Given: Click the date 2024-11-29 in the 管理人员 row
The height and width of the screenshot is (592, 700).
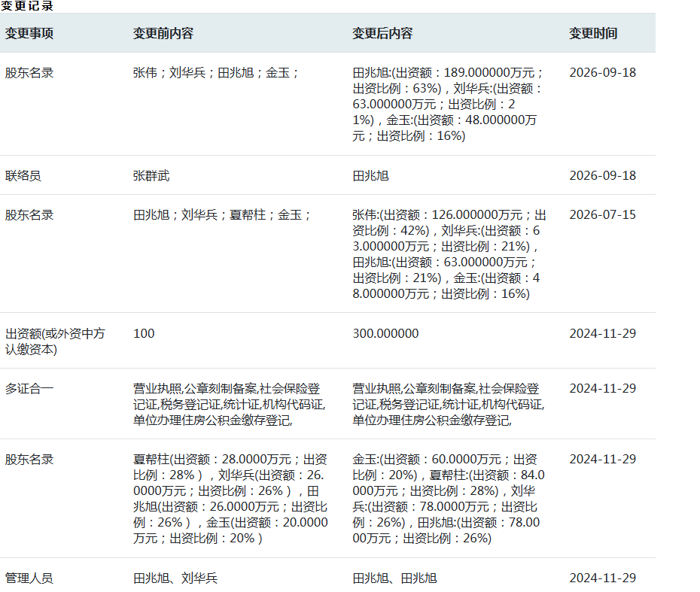Looking at the screenshot, I should point(603,578).
